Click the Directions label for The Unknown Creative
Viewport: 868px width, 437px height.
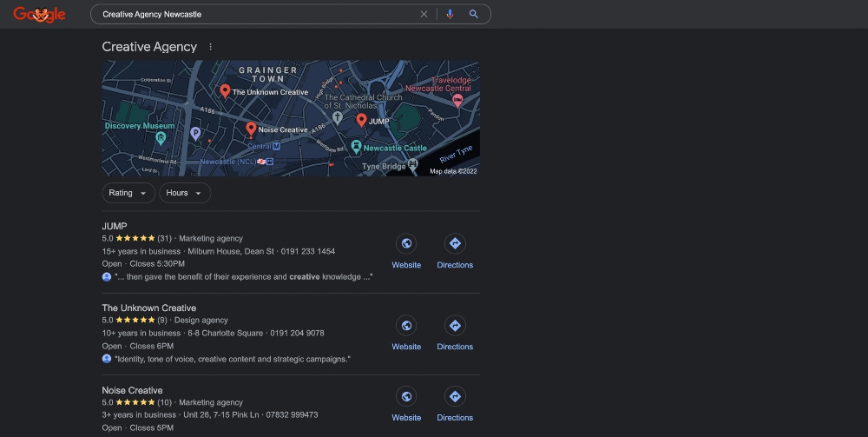[x=455, y=347]
